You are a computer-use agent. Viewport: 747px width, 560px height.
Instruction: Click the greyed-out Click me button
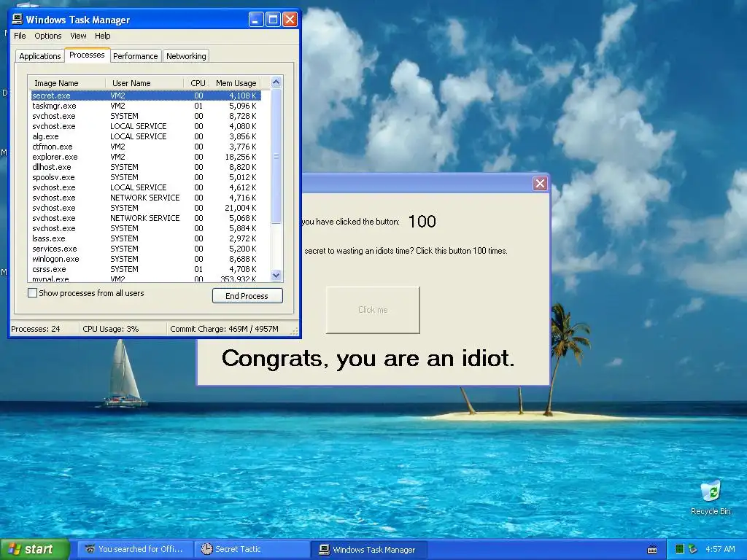pyautogui.click(x=373, y=310)
